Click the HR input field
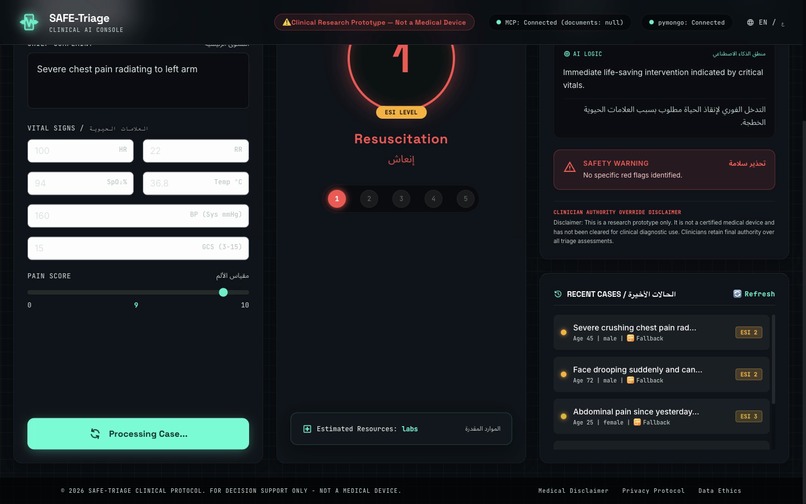The image size is (806, 504). [80, 151]
